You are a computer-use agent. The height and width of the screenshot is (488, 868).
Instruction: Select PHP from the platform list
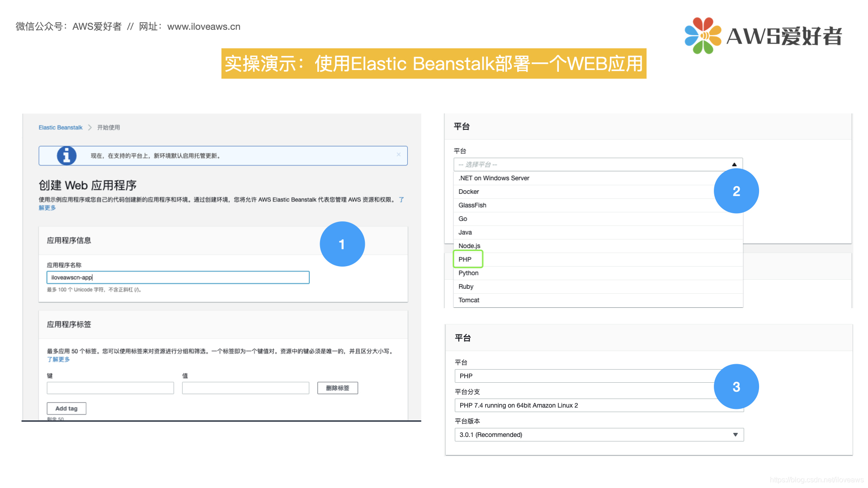tap(465, 259)
